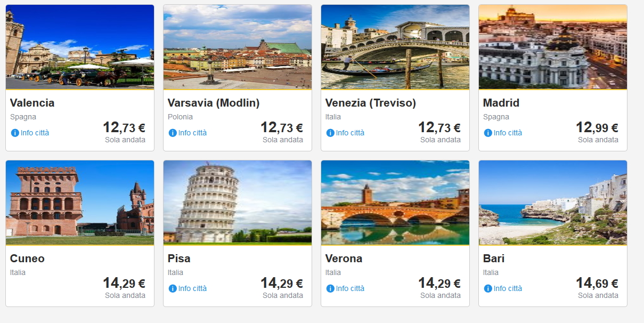Click the Cuneo destination title
The image size is (644, 323).
click(x=27, y=259)
